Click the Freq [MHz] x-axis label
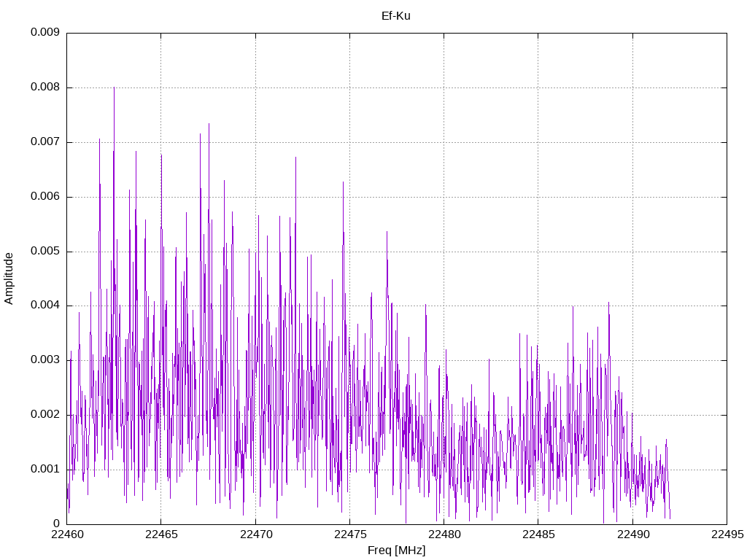747x560 pixels. click(x=396, y=551)
